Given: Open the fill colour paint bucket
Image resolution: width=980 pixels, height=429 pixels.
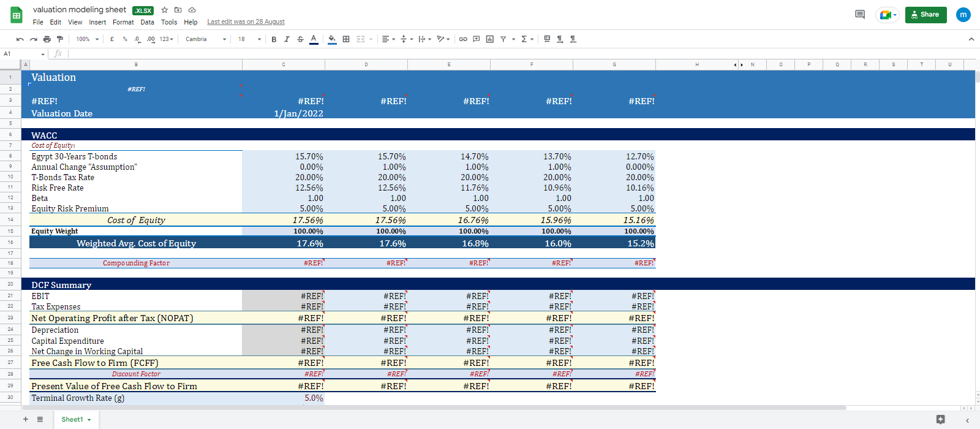Looking at the screenshot, I should pos(331,39).
